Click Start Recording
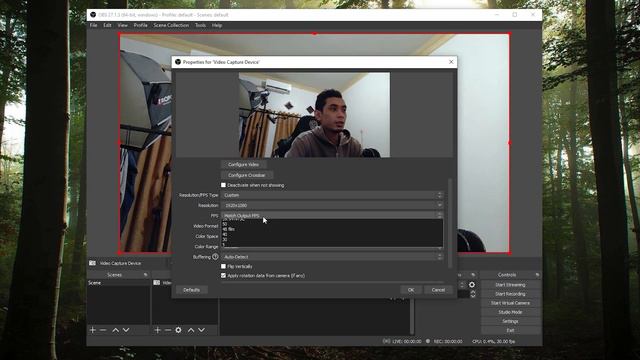The height and width of the screenshot is (360, 640). [510, 294]
